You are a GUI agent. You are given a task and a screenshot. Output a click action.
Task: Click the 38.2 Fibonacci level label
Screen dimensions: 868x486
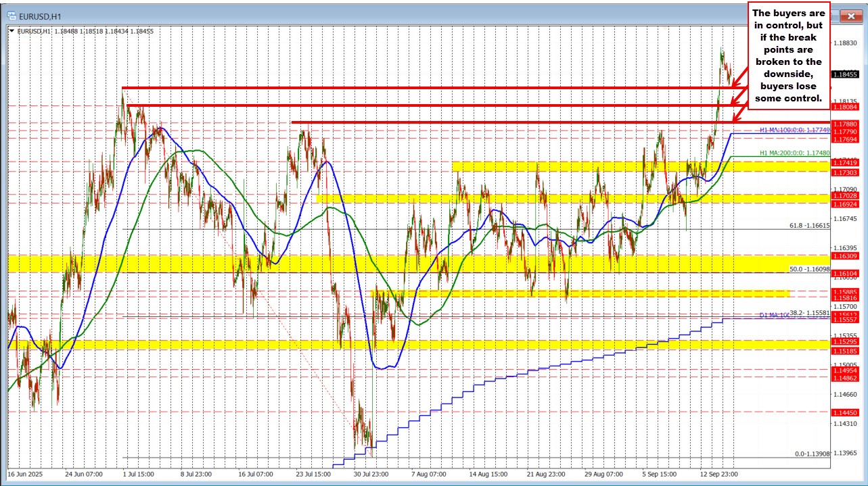pyautogui.click(x=810, y=314)
